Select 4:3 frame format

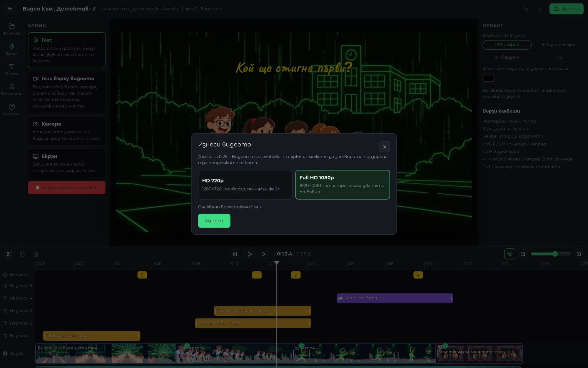[x=559, y=57]
